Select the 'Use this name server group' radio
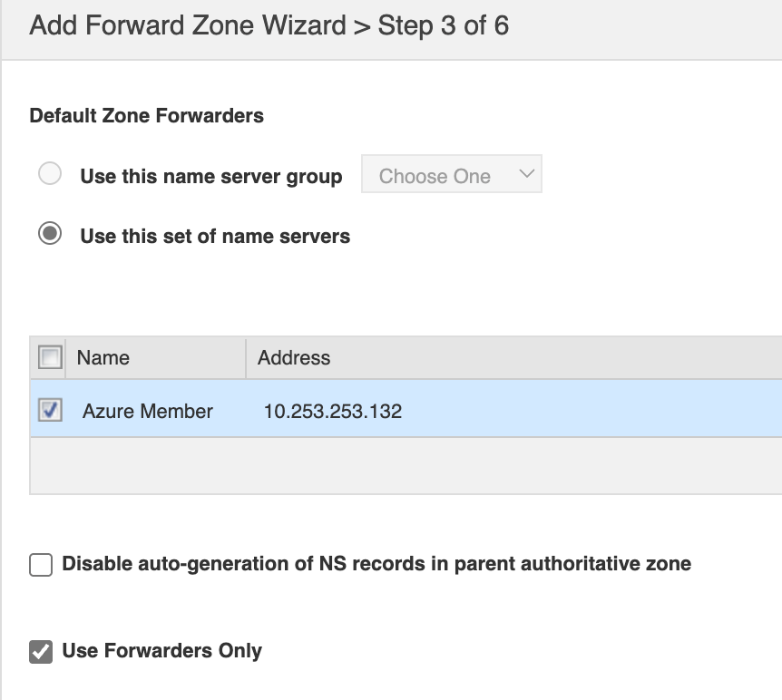This screenshot has height=700, width=782. point(50,174)
